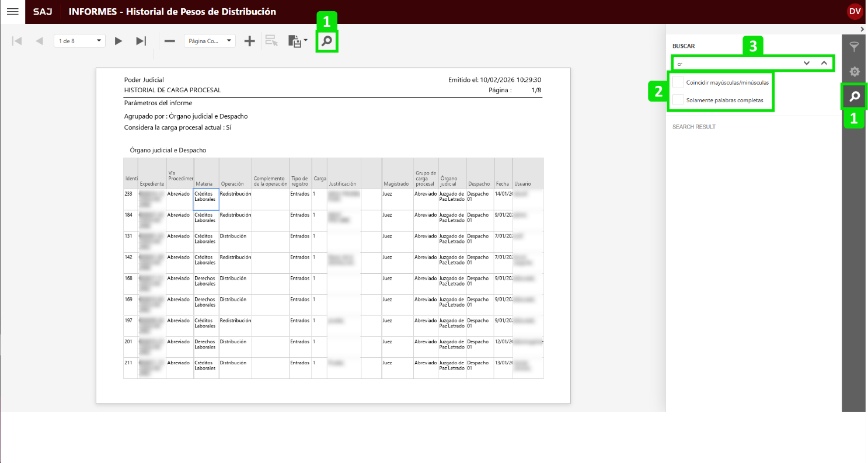Jump to last report page
The height and width of the screenshot is (463, 868).
point(141,41)
